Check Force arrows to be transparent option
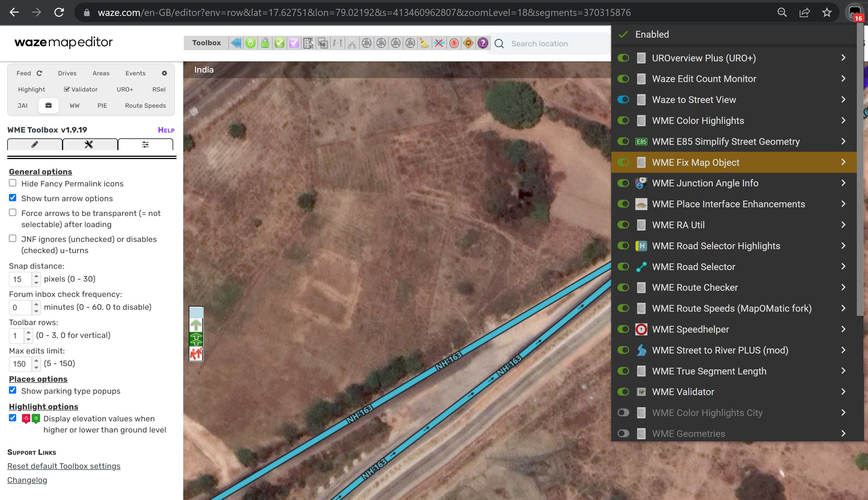The width and height of the screenshot is (868, 500). (x=13, y=213)
